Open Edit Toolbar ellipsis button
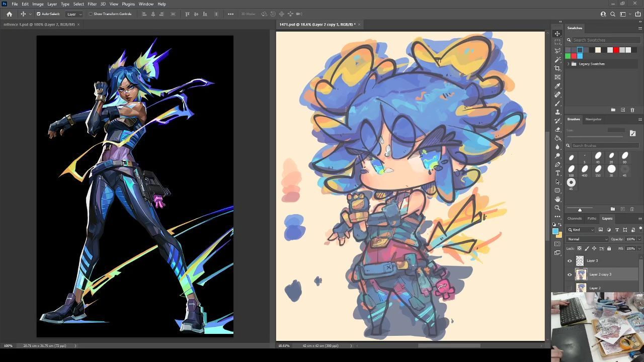 pyautogui.click(x=557, y=217)
